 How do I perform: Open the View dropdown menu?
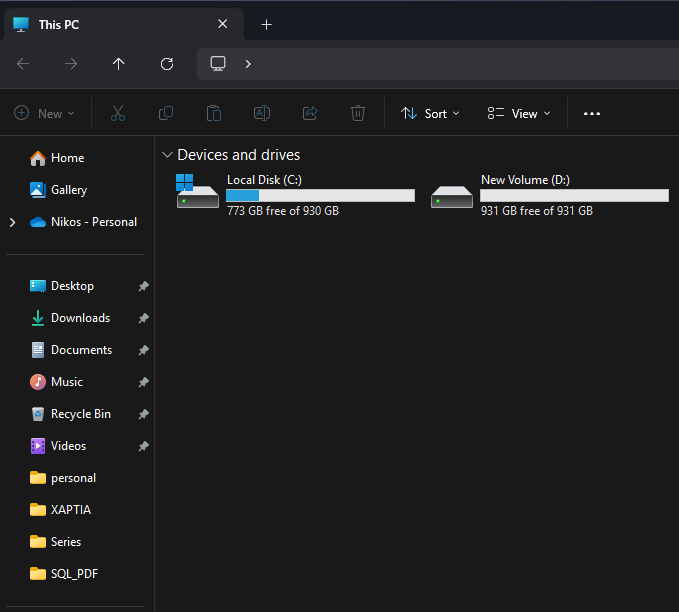[x=519, y=113]
